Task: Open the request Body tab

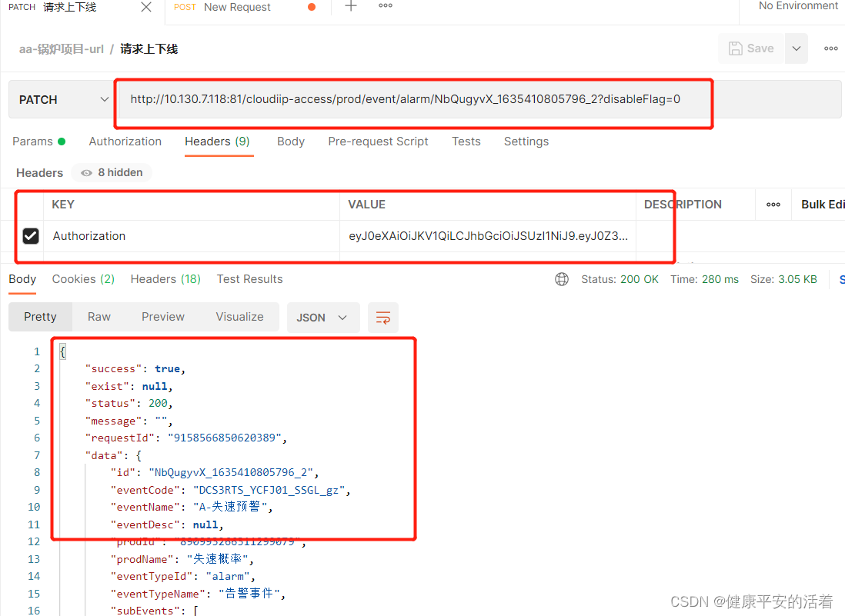Action: [x=291, y=142]
